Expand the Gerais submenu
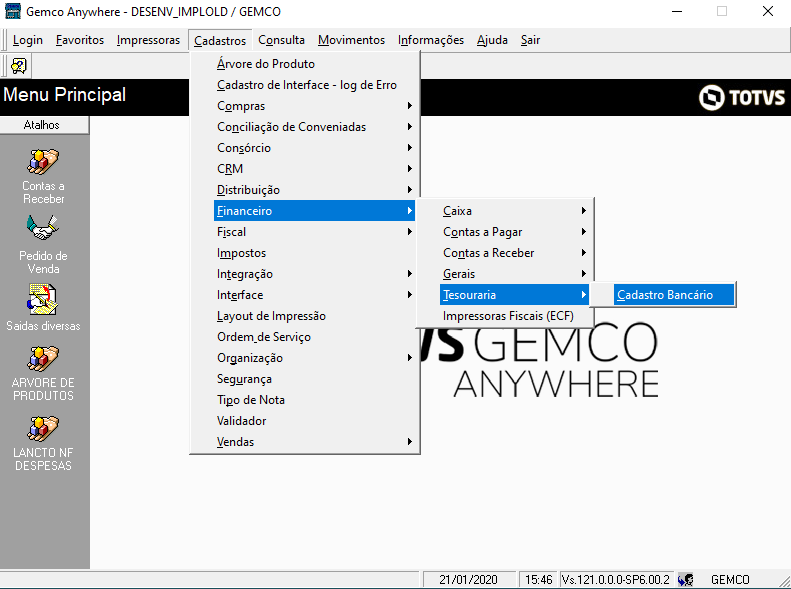 [x=515, y=274]
